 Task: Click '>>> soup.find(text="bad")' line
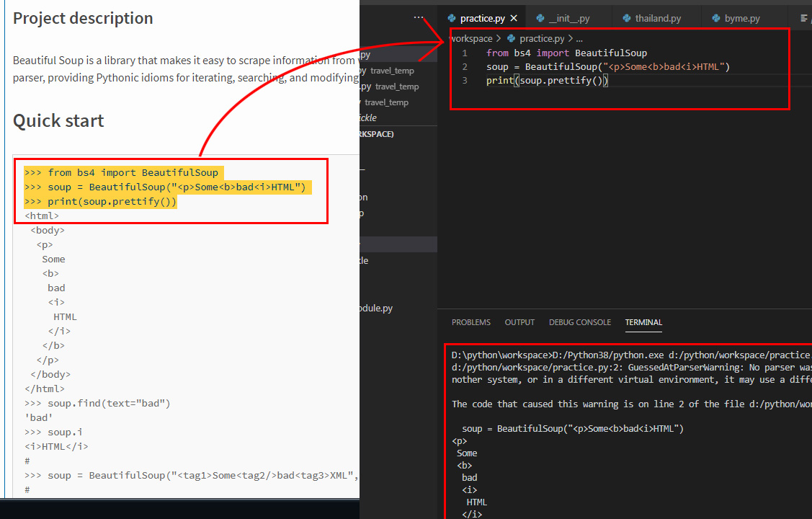[97, 404]
